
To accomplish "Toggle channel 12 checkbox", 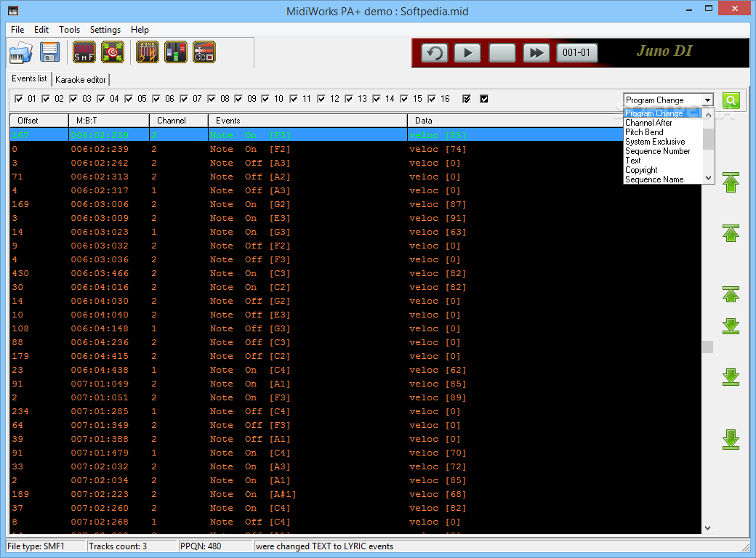I will coord(321,99).
